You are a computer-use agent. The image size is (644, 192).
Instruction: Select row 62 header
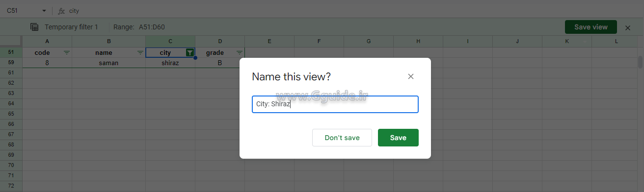pyautogui.click(x=11, y=83)
